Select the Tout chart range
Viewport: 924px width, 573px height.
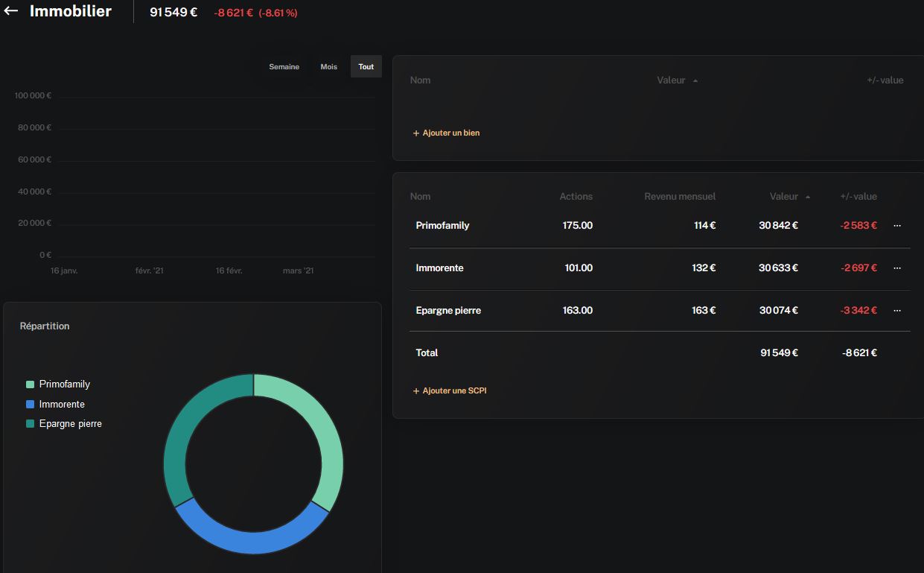pos(366,67)
